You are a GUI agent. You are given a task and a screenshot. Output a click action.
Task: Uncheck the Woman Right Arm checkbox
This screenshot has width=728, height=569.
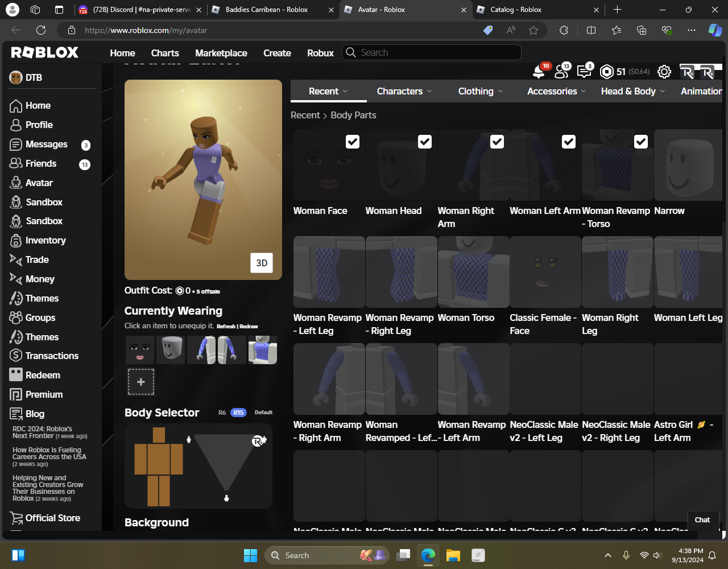coord(497,142)
